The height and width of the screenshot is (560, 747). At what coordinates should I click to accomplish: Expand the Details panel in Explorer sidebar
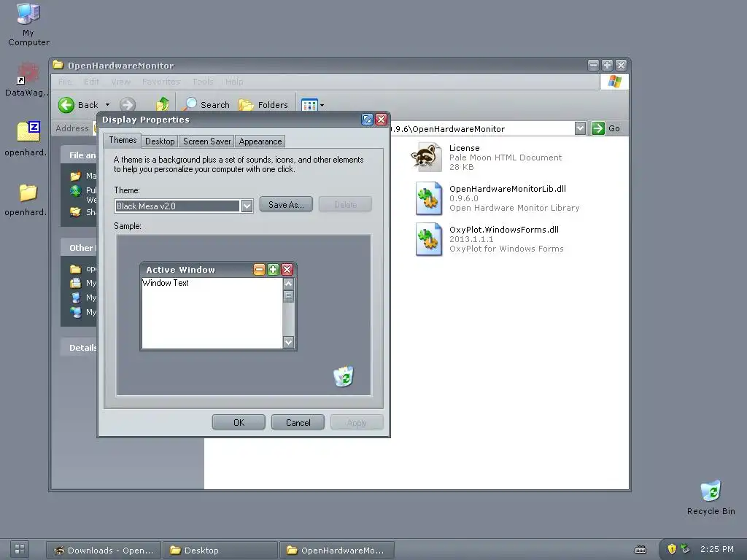79,348
